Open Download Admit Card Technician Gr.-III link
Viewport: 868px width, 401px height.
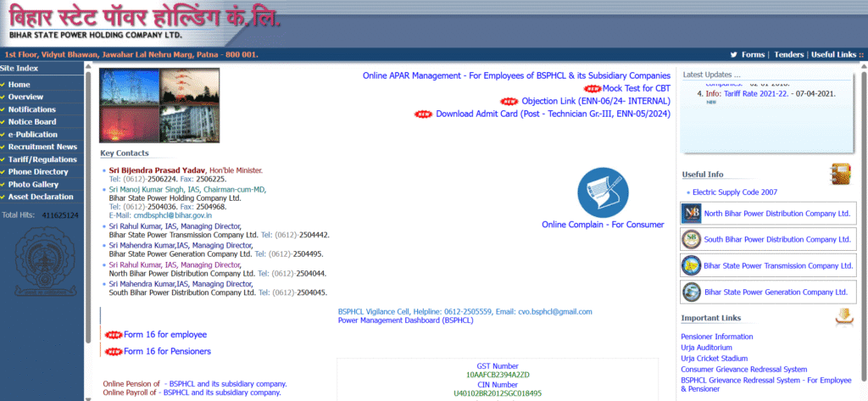click(x=553, y=114)
